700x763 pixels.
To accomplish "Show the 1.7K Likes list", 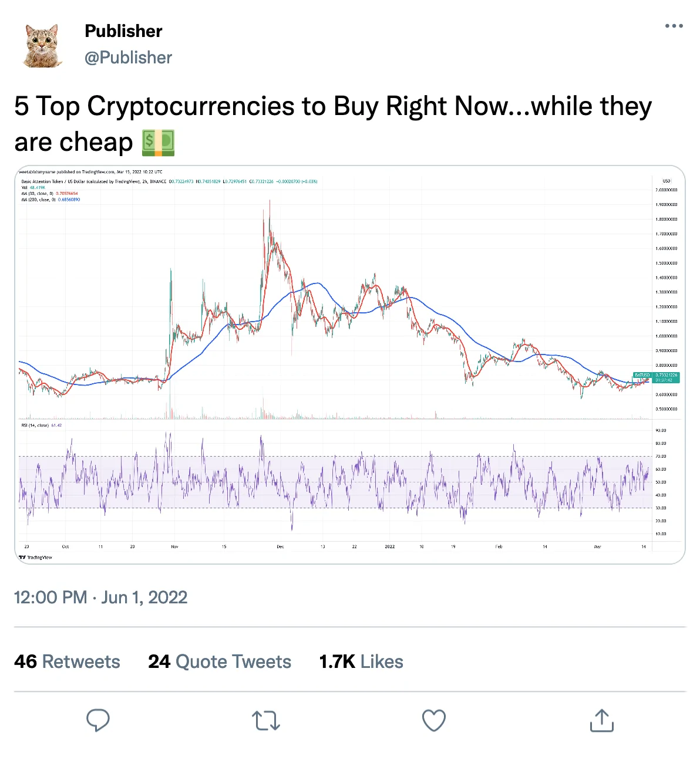I will click(361, 661).
